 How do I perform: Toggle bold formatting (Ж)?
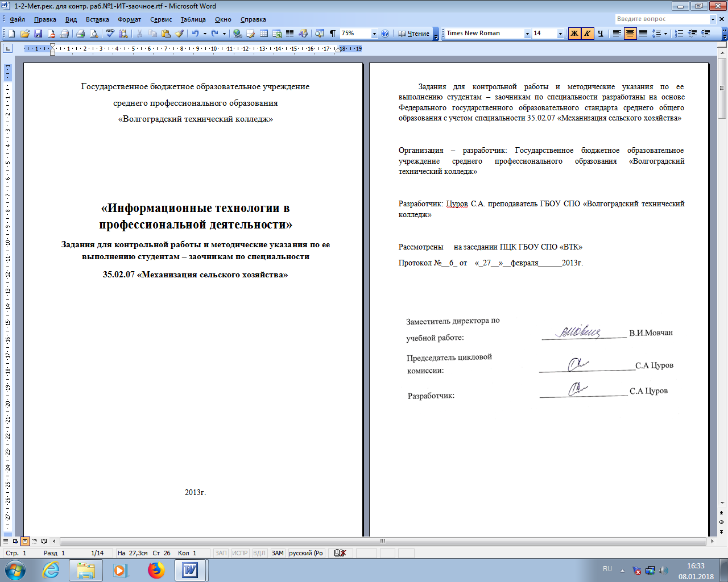coord(574,34)
